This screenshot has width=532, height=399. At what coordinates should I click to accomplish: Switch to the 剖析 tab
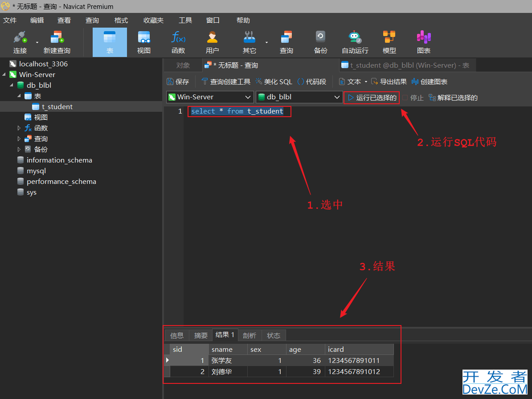[x=250, y=335]
